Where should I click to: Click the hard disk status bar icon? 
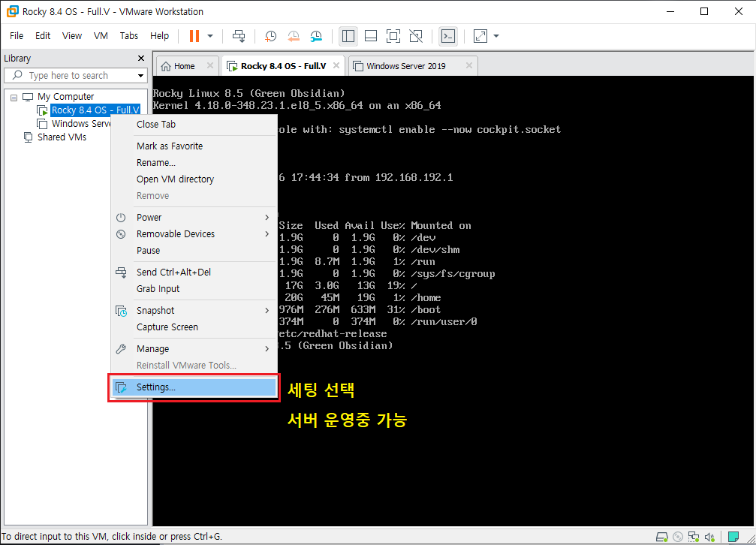[662, 537]
